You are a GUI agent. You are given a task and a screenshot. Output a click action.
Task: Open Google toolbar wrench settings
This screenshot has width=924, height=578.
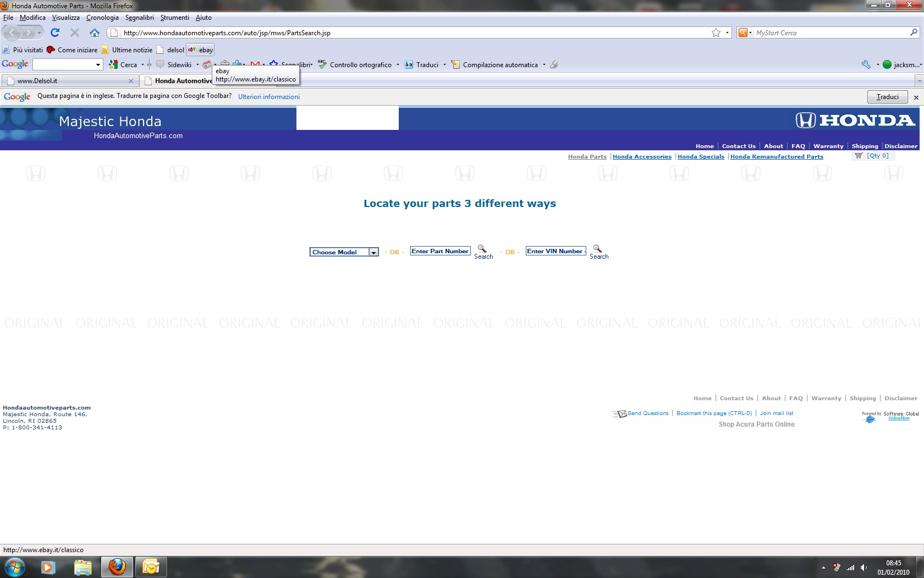(x=866, y=64)
